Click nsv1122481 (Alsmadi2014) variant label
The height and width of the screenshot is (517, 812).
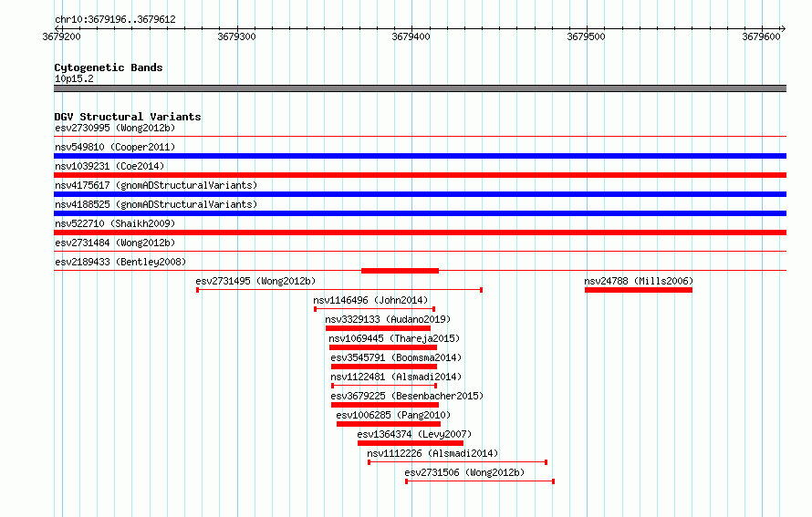coord(396,377)
